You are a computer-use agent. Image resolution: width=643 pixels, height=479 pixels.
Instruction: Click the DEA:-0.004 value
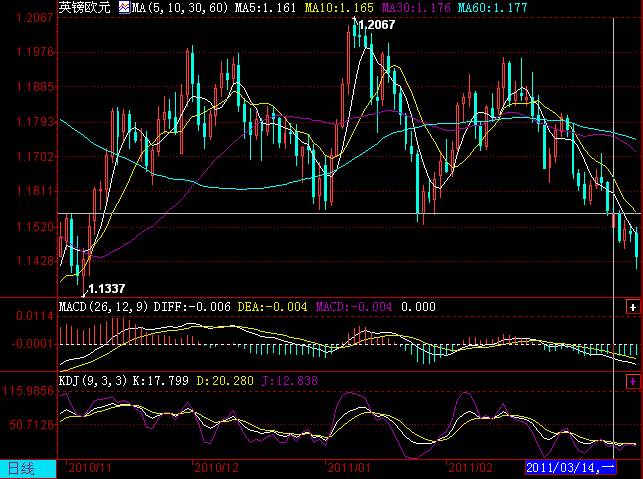click(x=272, y=307)
